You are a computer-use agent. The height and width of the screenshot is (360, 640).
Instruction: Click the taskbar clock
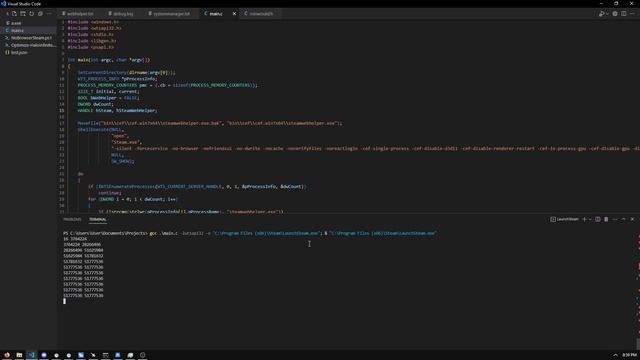(630, 355)
